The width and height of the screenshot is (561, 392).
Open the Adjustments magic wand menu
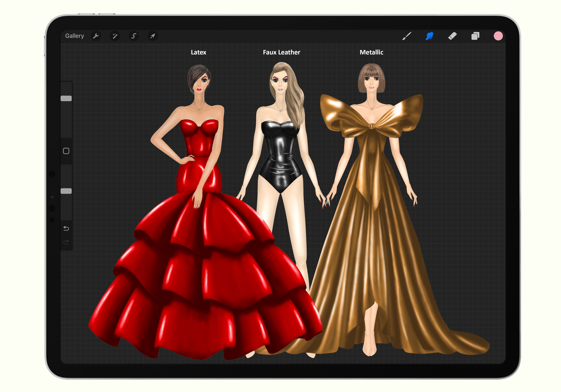pyautogui.click(x=115, y=36)
